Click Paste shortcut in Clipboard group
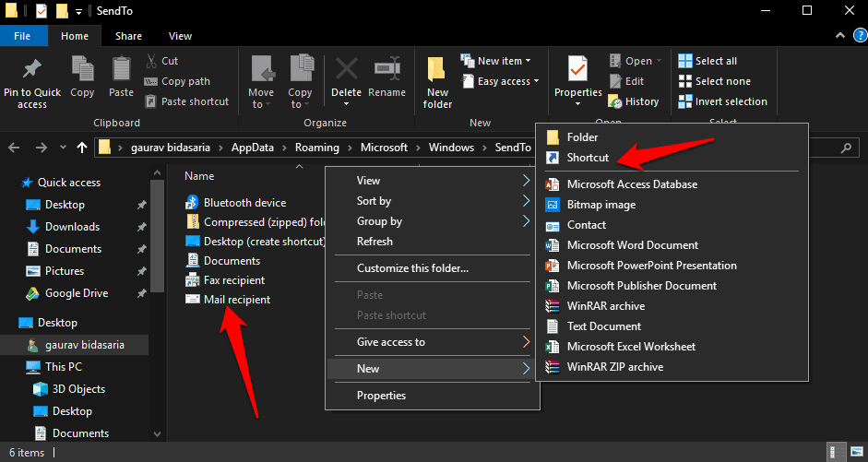Screen dimensions: 868x462 [x=186, y=101]
